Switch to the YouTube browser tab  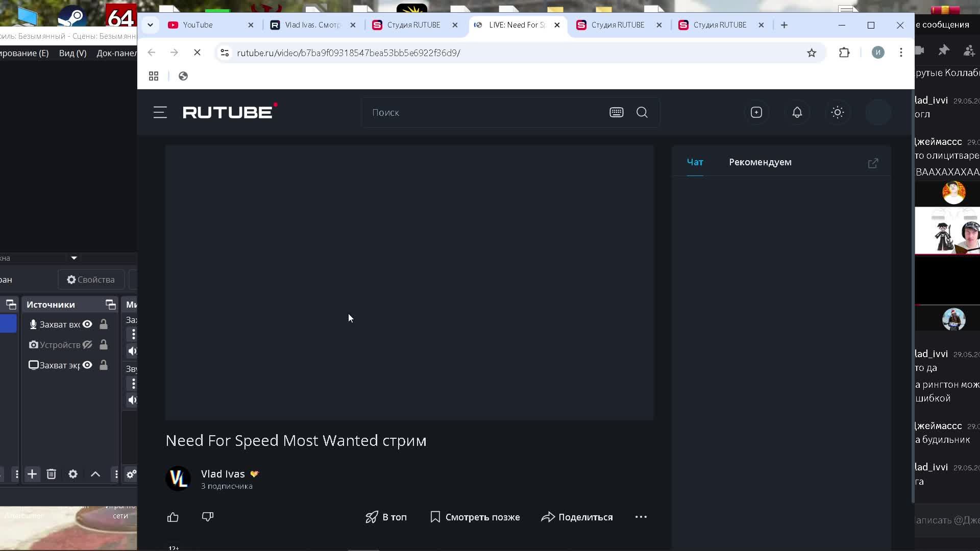tap(211, 25)
